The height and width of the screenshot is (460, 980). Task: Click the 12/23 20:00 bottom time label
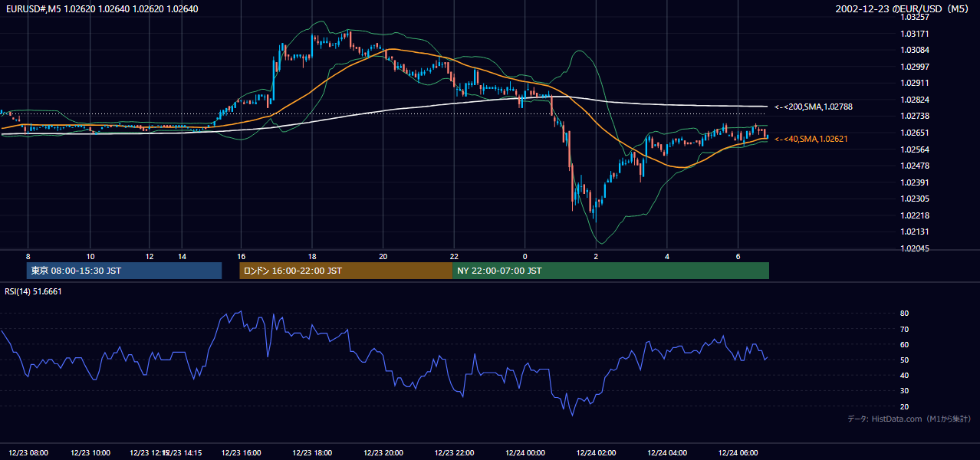(x=383, y=452)
